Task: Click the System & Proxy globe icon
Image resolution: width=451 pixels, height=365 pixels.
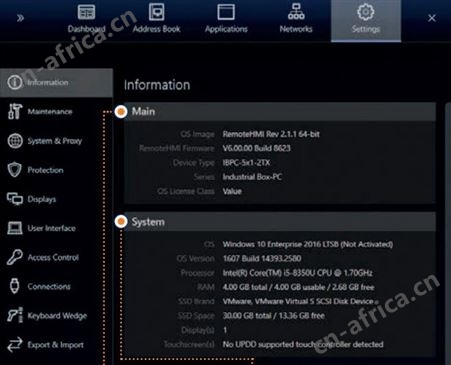Action: click(15, 141)
